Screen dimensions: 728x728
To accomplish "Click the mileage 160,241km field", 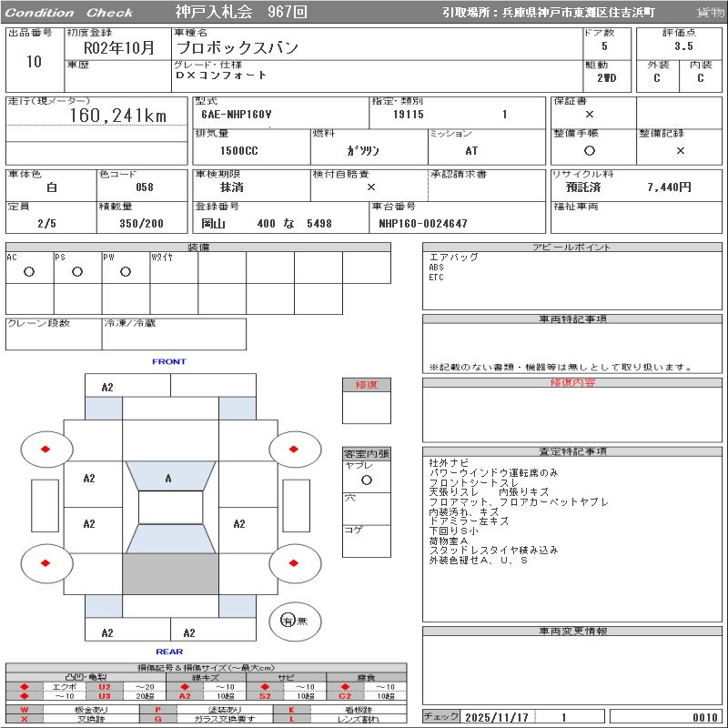I will pos(118,116).
